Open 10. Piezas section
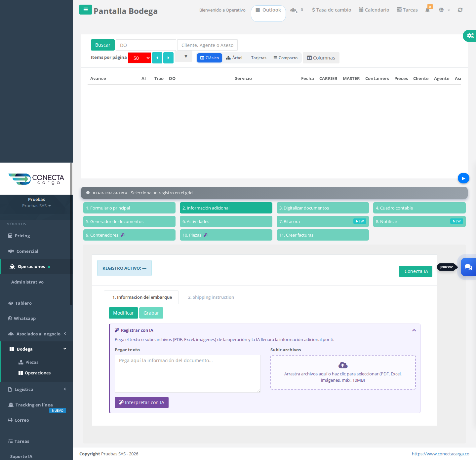The image size is (476, 460). [226, 235]
